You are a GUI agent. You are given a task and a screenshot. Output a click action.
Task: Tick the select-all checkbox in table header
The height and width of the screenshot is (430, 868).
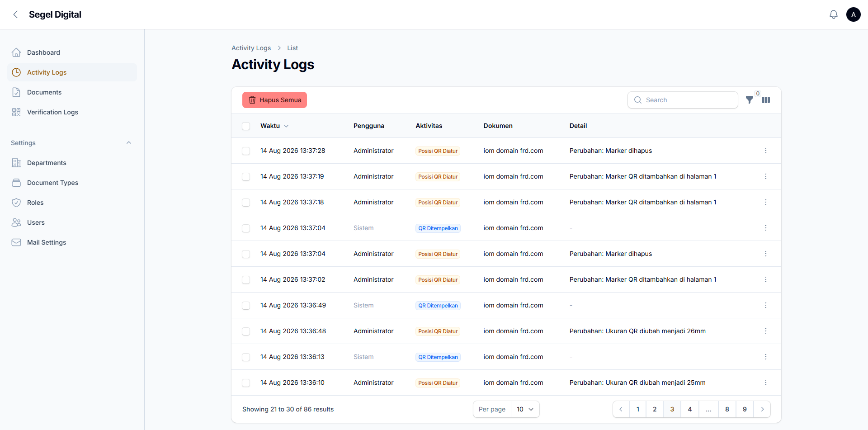pyautogui.click(x=246, y=126)
